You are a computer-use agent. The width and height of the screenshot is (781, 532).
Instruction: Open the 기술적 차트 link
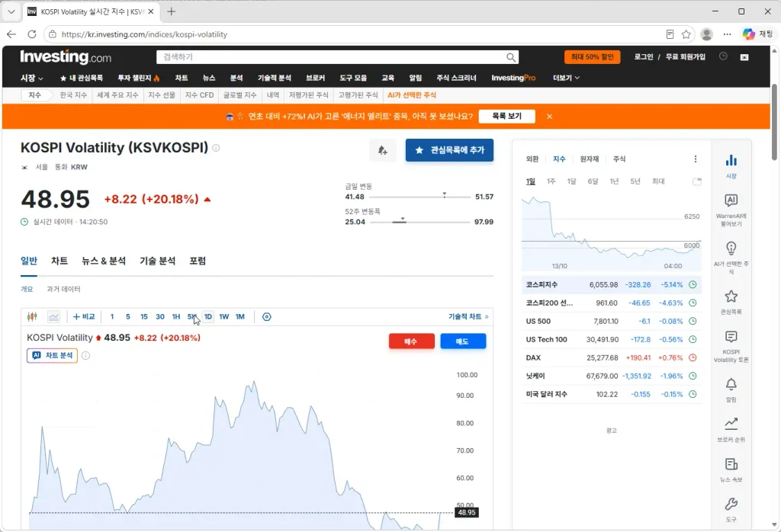click(x=468, y=316)
